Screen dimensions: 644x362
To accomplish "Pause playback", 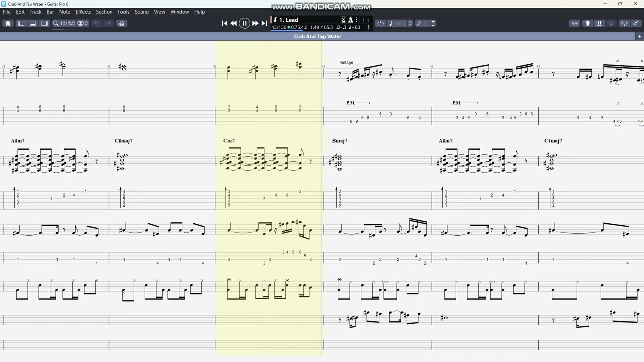I will (245, 23).
